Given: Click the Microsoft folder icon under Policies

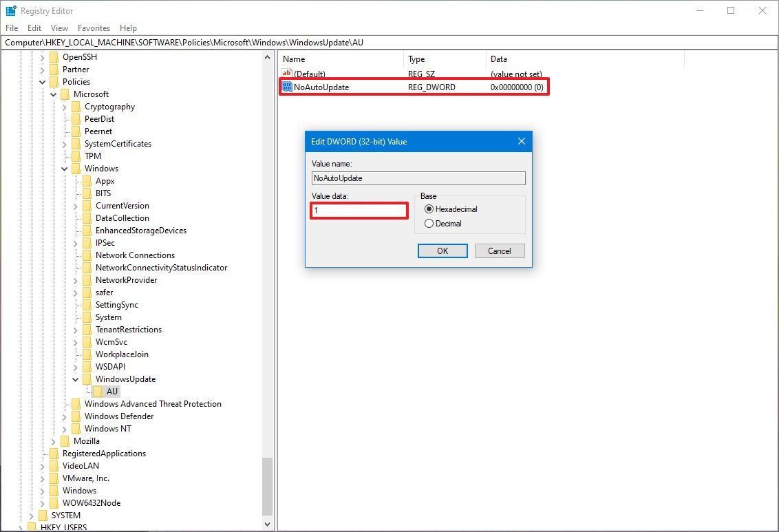Looking at the screenshot, I should 65,94.
